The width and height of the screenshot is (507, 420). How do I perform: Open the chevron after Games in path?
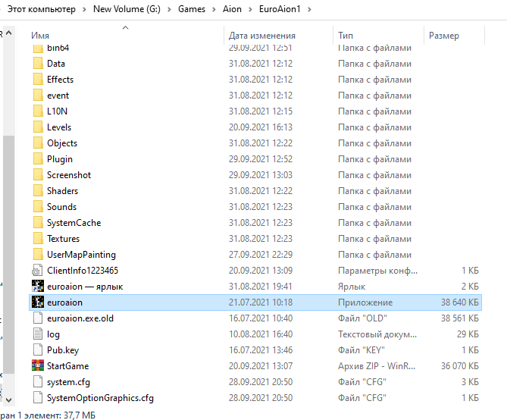tap(212, 9)
